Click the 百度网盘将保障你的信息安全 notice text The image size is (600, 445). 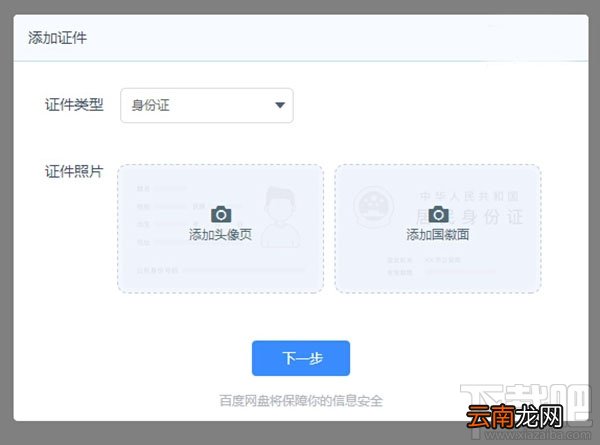coord(301,401)
